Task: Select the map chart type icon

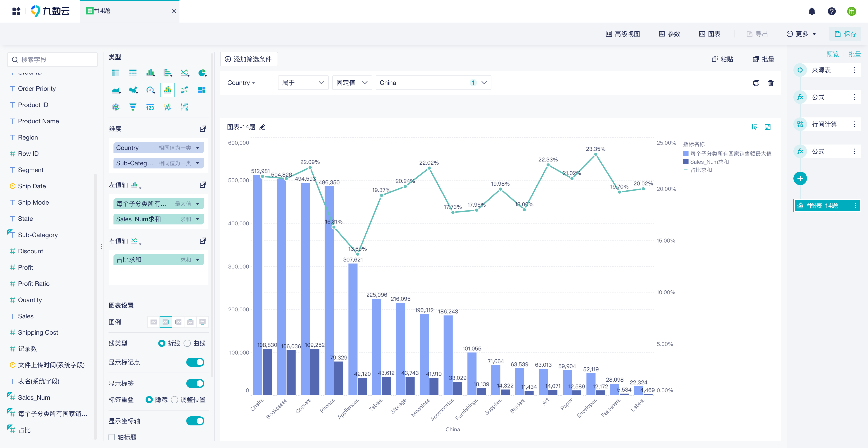Action: coord(133,90)
